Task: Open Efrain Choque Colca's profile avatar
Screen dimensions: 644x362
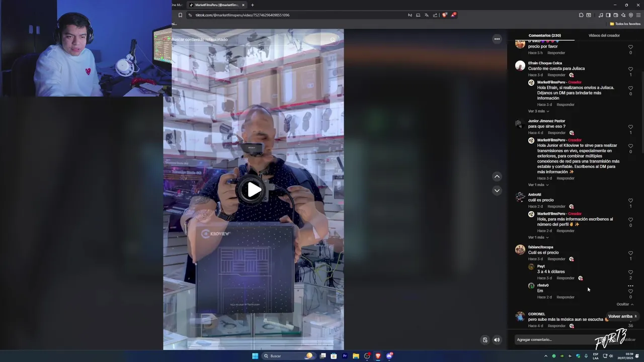Action: click(x=520, y=66)
